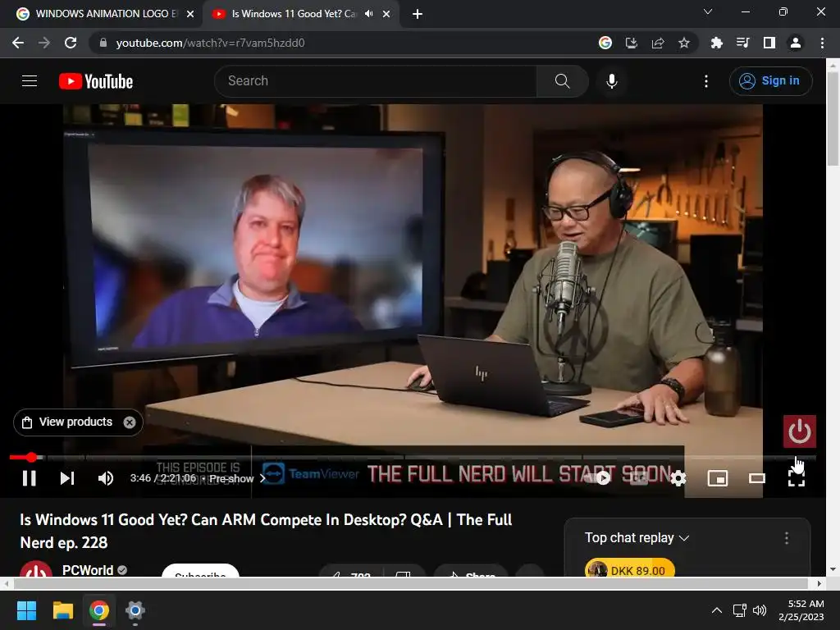Open the PCWorld channel link
The image size is (840, 630).
(x=87, y=570)
